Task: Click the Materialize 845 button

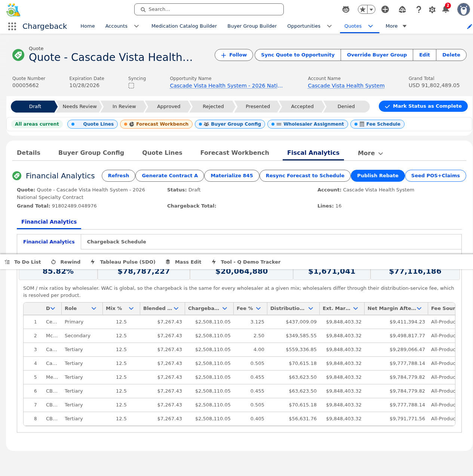Action: coord(232,176)
